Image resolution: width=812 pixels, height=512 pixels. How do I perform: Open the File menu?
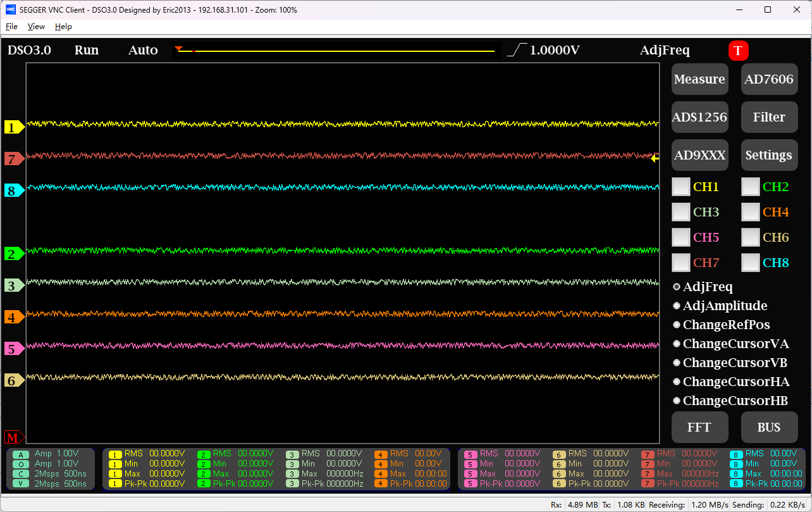[11, 27]
